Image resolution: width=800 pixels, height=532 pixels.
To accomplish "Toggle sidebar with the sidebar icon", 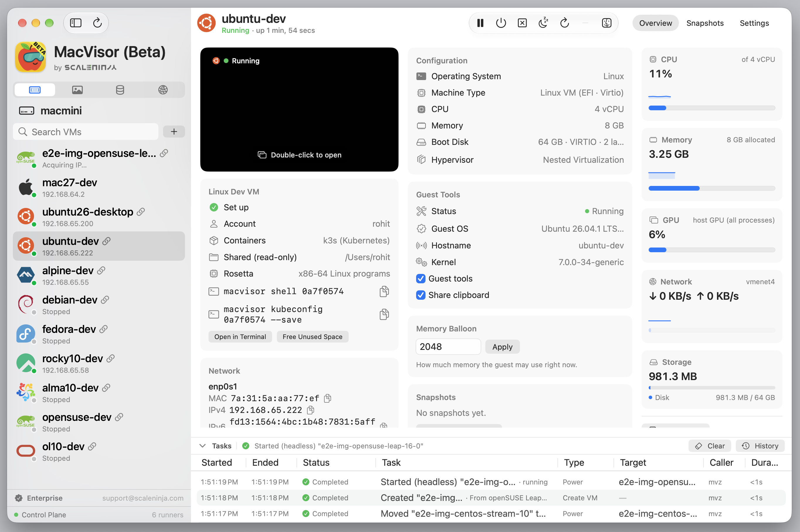I will tap(76, 23).
